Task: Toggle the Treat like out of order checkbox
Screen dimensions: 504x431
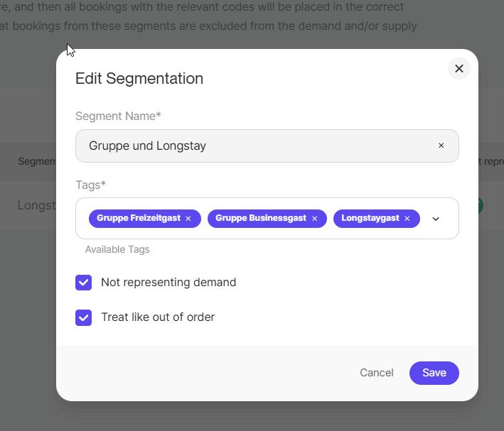Action: [84, 317]
